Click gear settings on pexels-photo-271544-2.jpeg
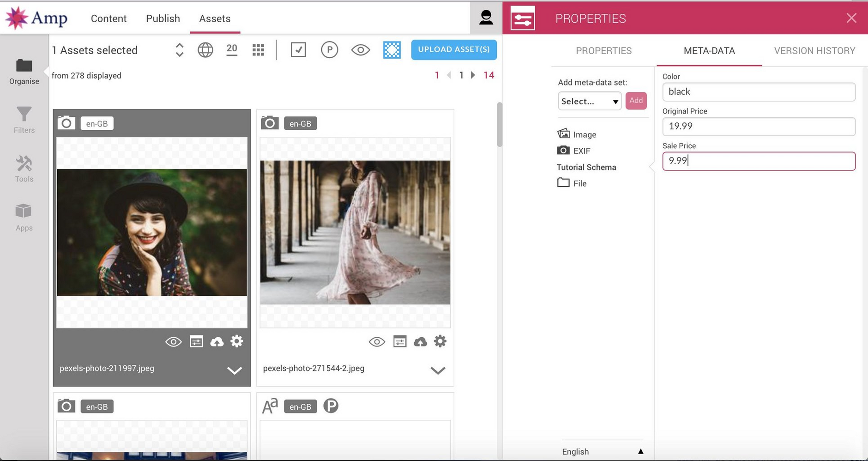Viewport: 868px width, 461px height. click(x=440, y=341)
